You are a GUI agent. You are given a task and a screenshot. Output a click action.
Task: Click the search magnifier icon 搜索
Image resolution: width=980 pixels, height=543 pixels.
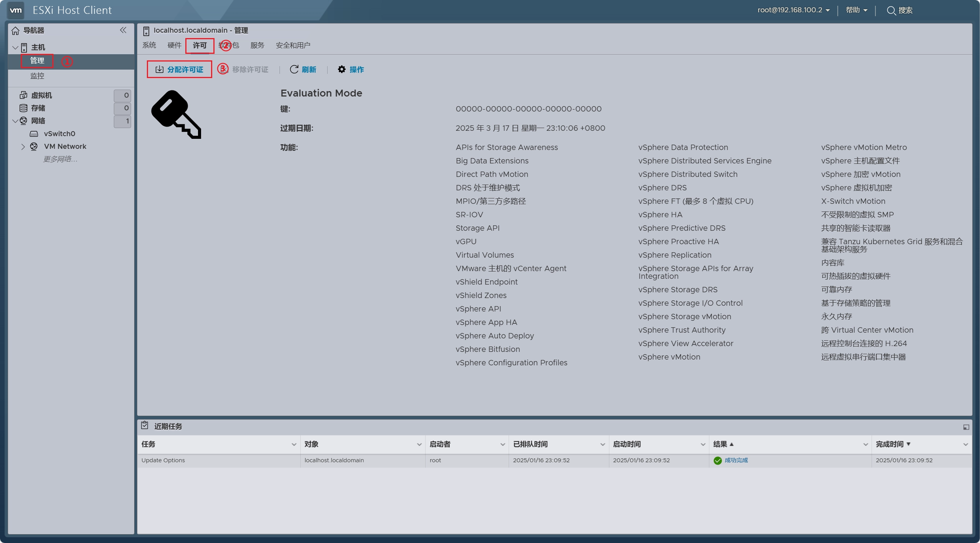[891, 10]
